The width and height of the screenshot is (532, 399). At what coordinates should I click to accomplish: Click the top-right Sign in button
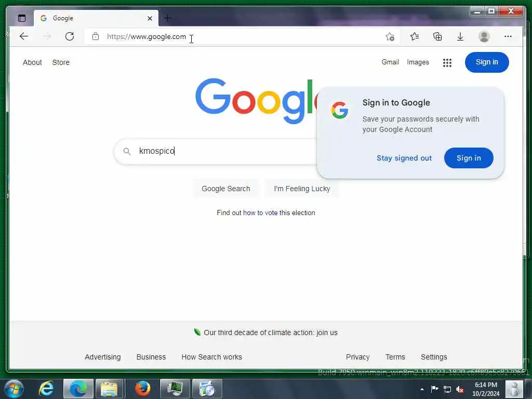point(486,62)
